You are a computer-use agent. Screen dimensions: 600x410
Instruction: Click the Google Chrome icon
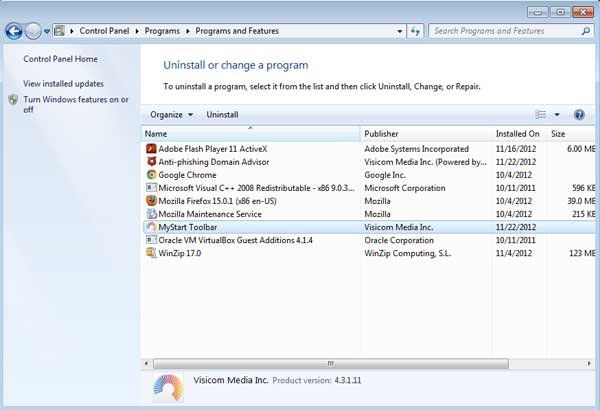(x=152, y=175)
